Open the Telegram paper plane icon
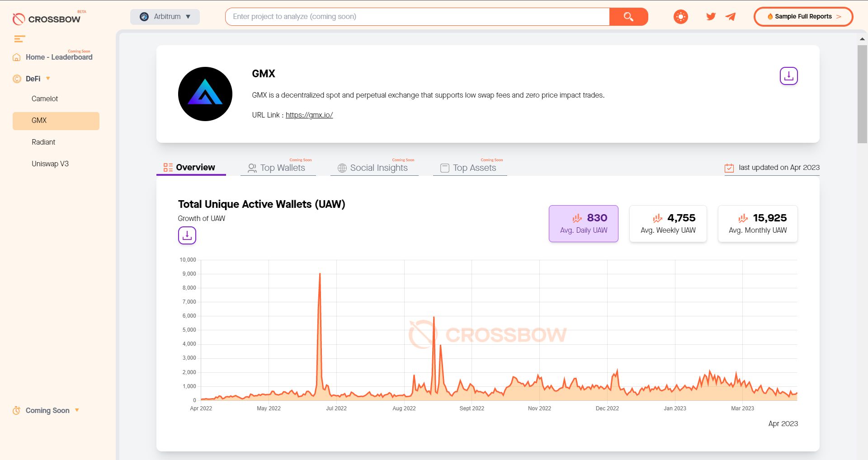The width and height of the screenshot is (868, 460). click(x=731, y=17)
